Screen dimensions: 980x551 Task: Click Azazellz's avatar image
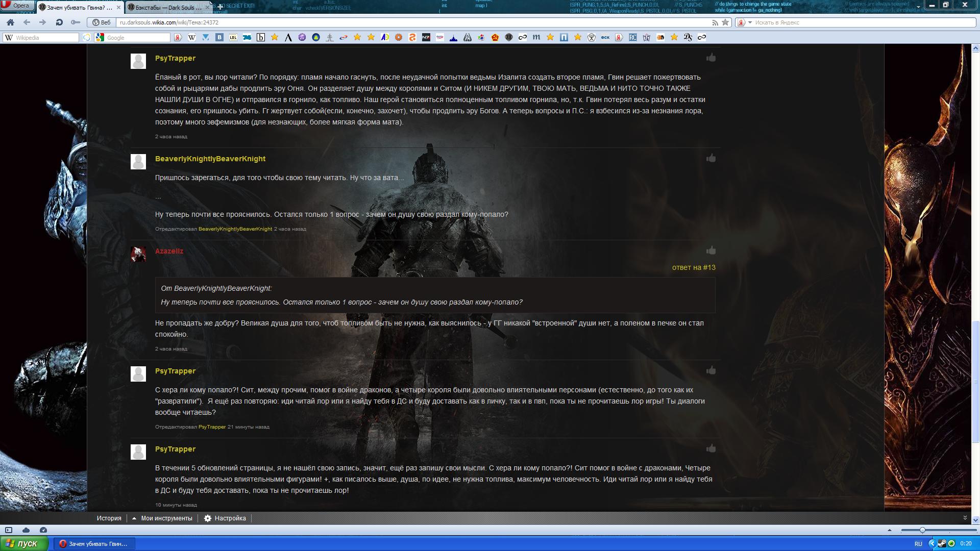[x=138, y=254]
